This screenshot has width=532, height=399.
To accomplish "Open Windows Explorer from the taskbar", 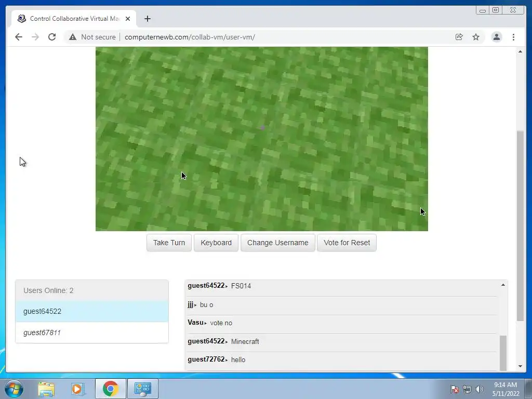I will pos(46,389).
